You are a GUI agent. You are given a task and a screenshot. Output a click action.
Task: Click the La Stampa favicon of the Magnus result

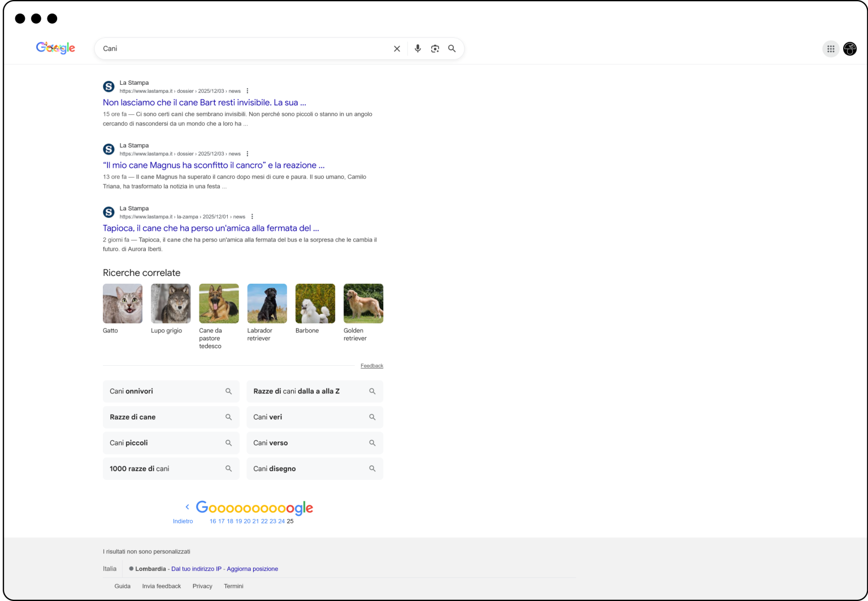(108, 149)
